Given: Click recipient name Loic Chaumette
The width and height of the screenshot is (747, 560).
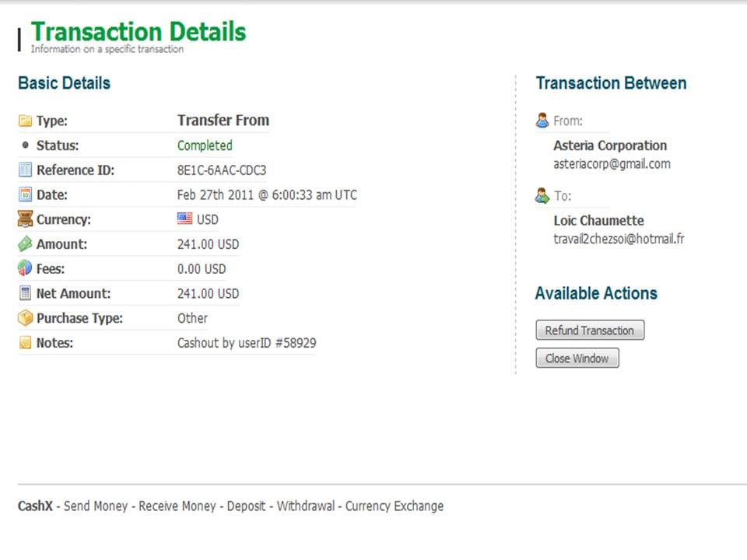Looking at the screenshot, I should [598, 220].
